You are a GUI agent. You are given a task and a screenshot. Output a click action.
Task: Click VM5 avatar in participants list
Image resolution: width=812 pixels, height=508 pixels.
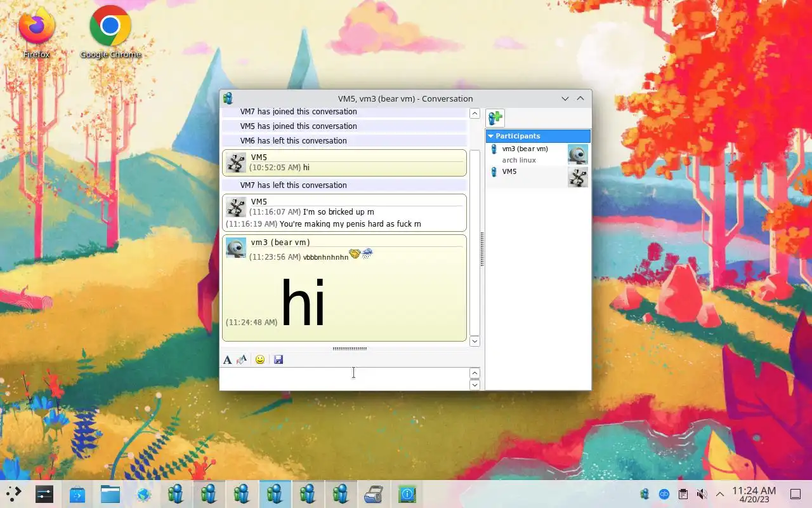(x=577, y=177)
